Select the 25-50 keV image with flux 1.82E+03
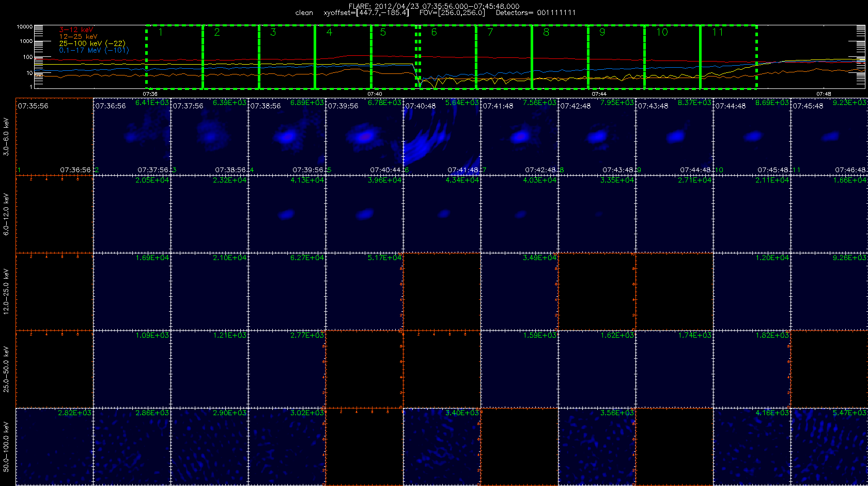Image resolution: width=868 pixels, height=486 pixels. point(752,369)
